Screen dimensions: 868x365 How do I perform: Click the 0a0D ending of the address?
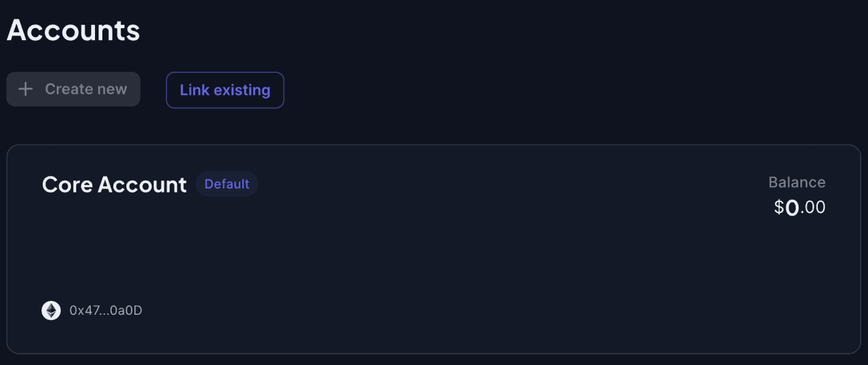[x=128, y=310]
